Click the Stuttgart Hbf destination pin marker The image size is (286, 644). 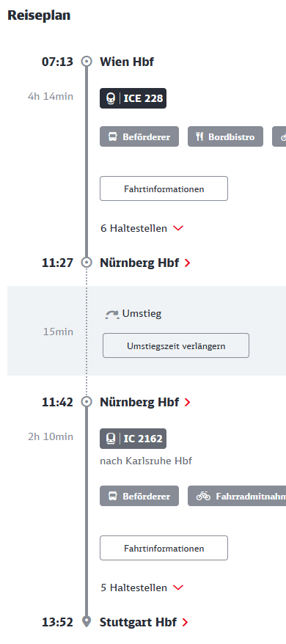[x=87, y=622]
